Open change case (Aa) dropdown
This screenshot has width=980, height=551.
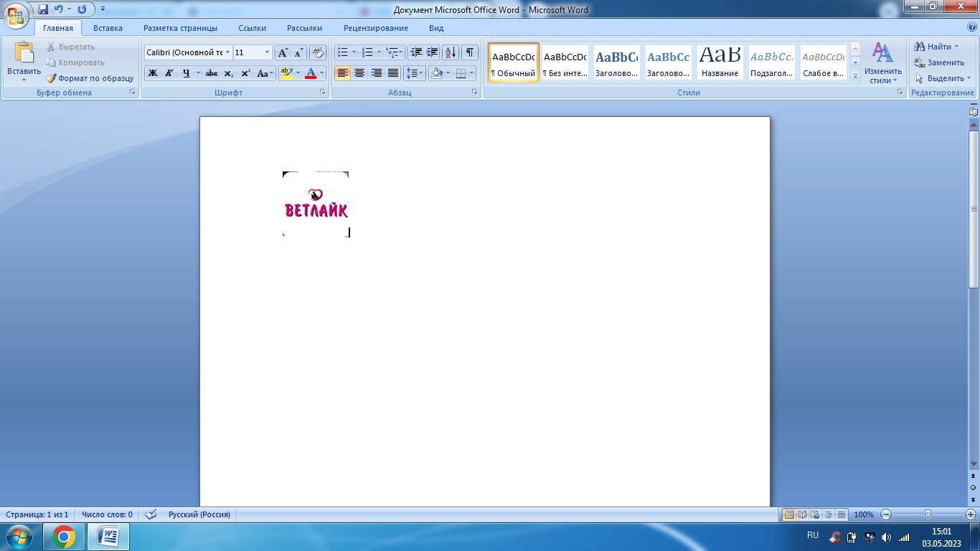(265, 73)
